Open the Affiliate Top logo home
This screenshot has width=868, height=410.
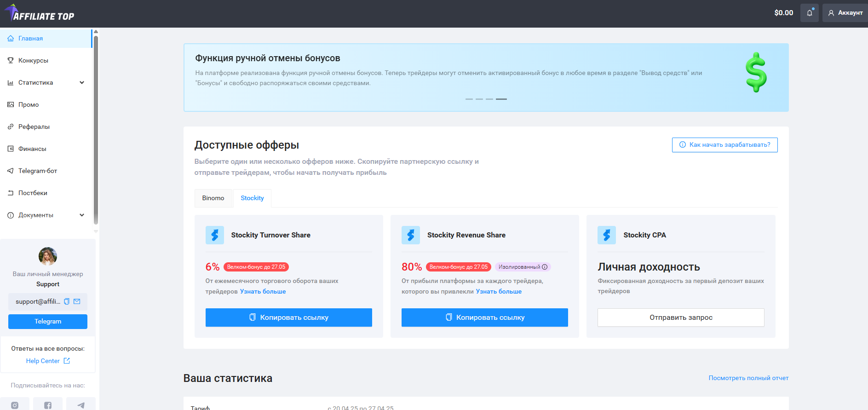click(40, 13)
